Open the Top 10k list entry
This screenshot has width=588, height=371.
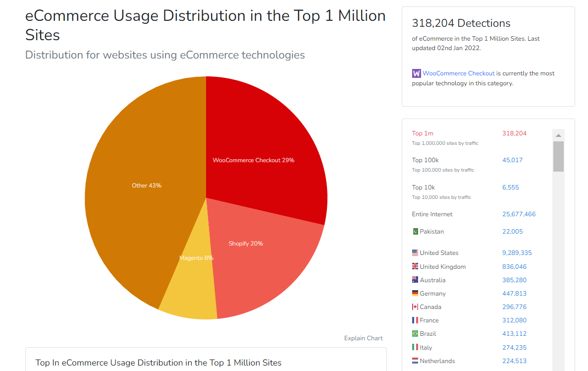coord(424,187)
